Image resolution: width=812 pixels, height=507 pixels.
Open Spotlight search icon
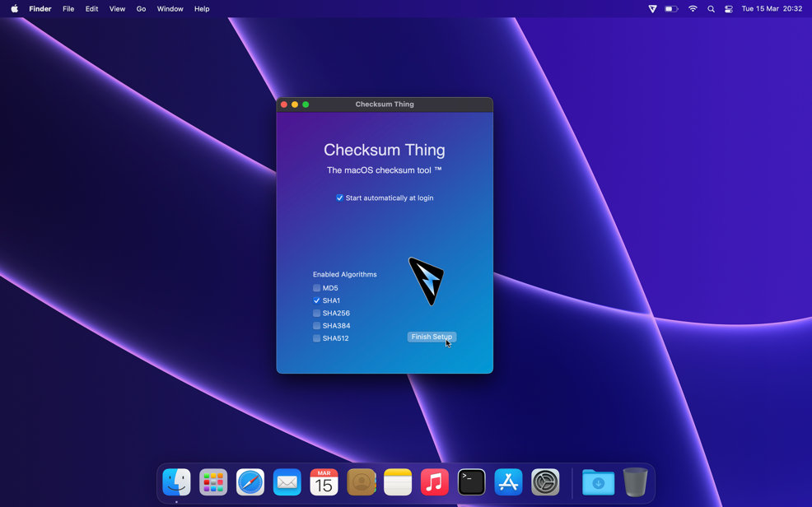tap(711, 9)
